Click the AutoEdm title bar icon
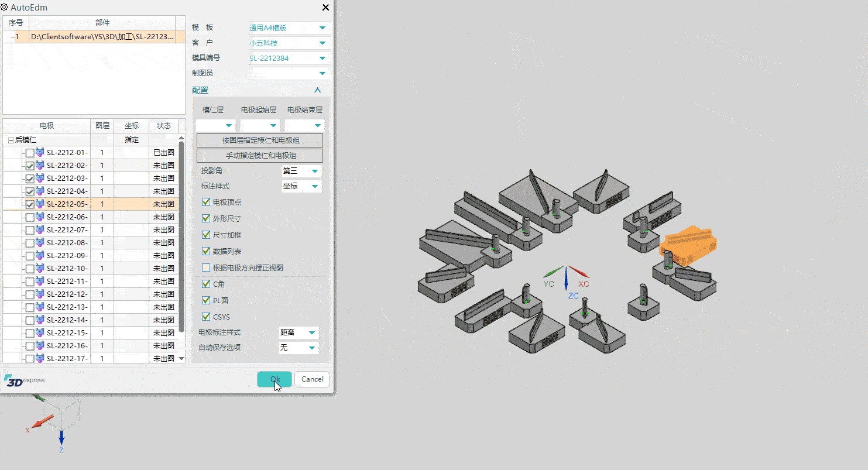 (x=5, y=8)
